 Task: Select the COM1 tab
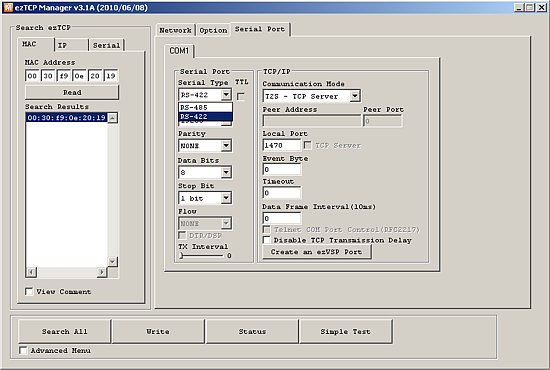tap(179, 51)
